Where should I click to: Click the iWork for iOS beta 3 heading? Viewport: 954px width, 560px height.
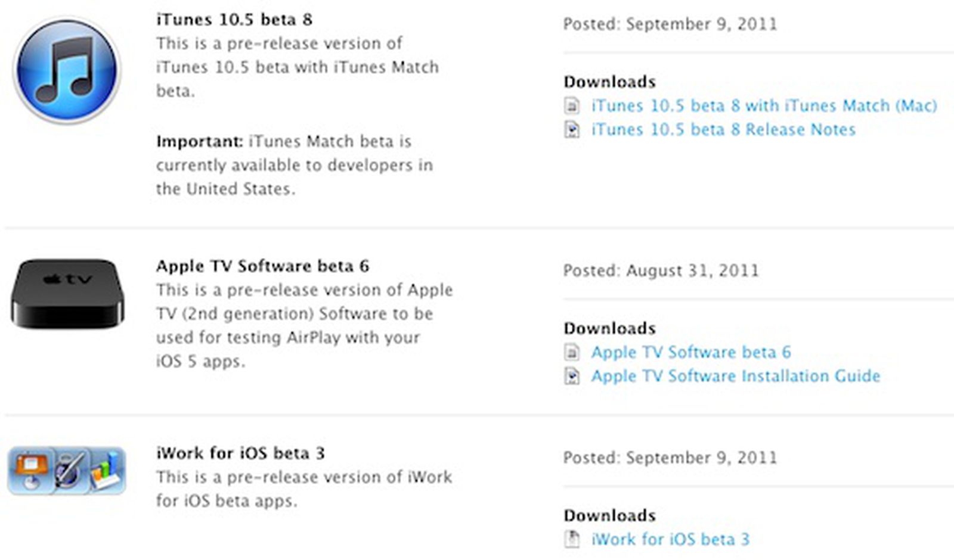[240, 453]
